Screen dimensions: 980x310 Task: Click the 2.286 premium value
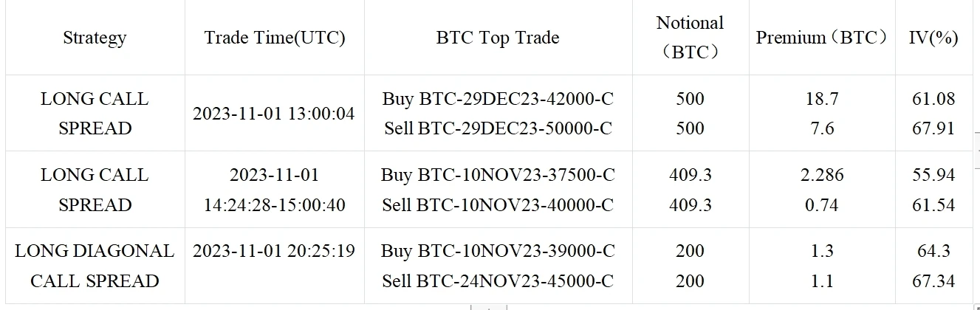(x=822, y=175)
